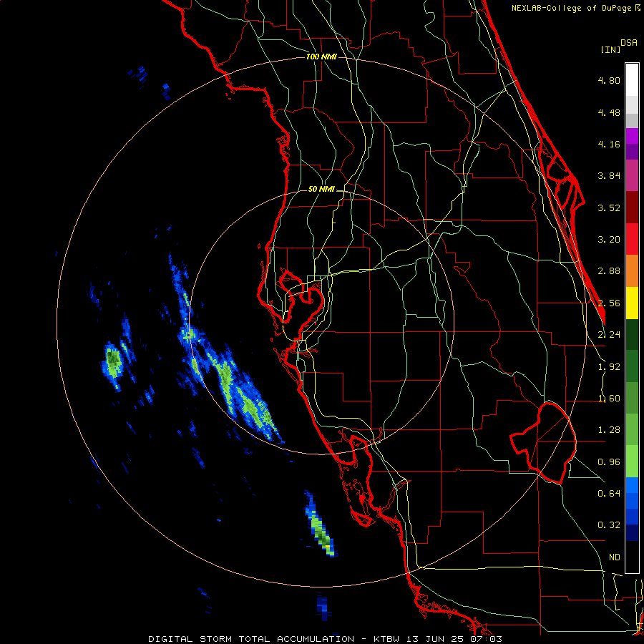Pick the orange legend swatch
This screenshot has height=644, width=644.
tap(632, 271)
